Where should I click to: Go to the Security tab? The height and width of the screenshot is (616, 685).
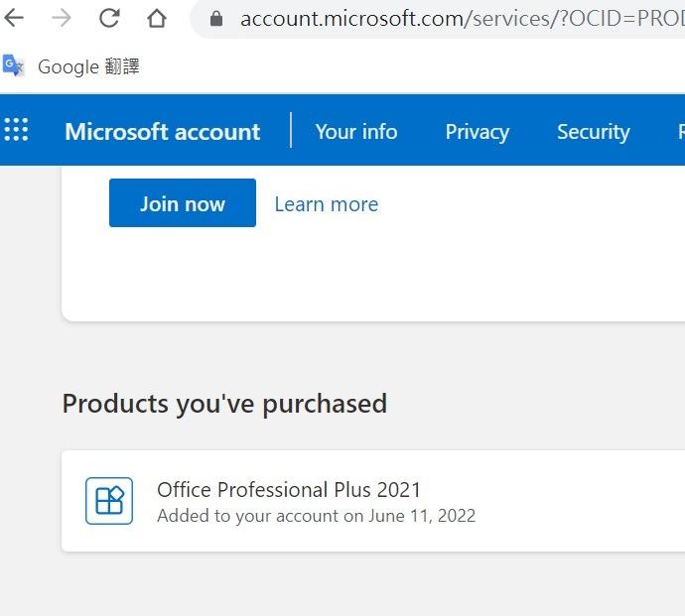pos(594,131)
